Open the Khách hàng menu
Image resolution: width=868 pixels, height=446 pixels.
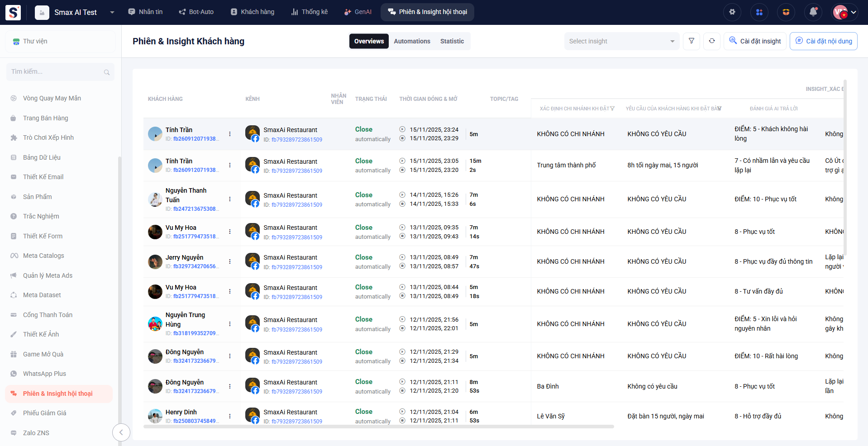click(253, 12)
